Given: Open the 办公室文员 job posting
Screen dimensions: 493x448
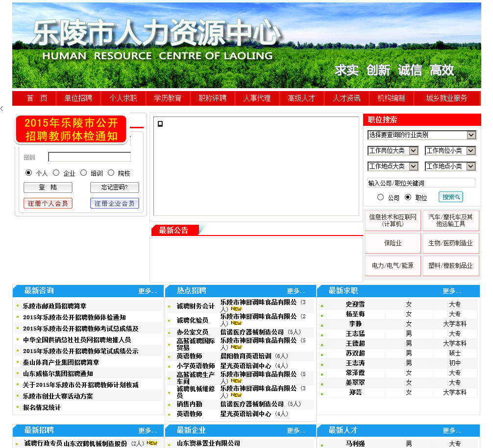Looking at the screenshot, I should 193,332.
